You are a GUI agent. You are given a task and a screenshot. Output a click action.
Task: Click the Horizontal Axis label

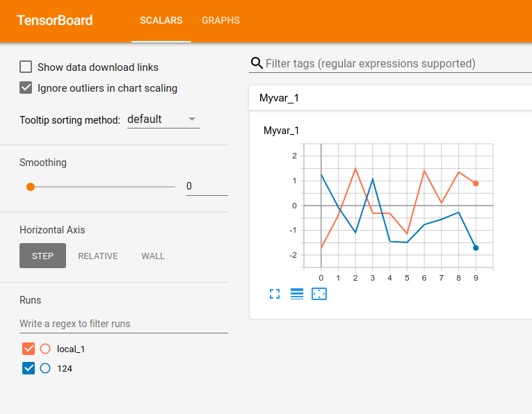[52, 230]
